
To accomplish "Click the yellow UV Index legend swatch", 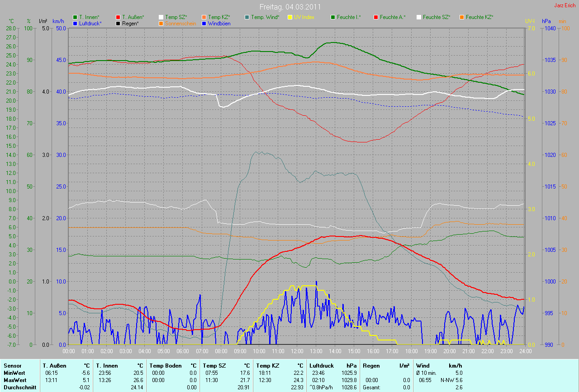I will click(x=289, y=17).
